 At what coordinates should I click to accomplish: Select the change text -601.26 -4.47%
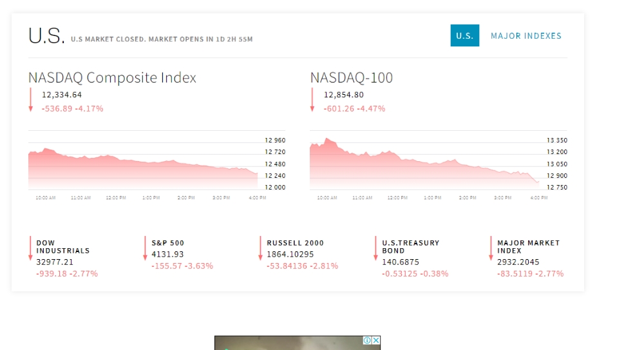click(354, 108)
